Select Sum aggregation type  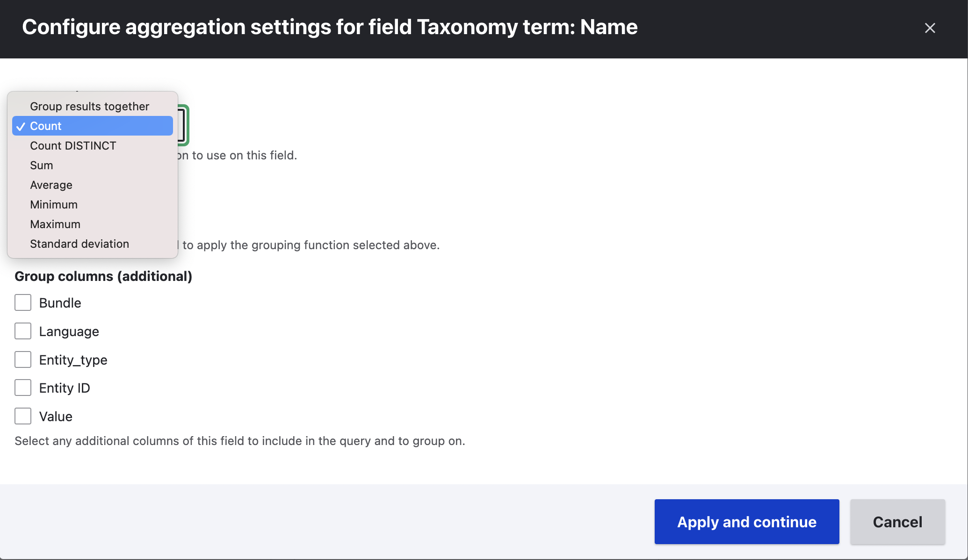[x=42, y=165]
